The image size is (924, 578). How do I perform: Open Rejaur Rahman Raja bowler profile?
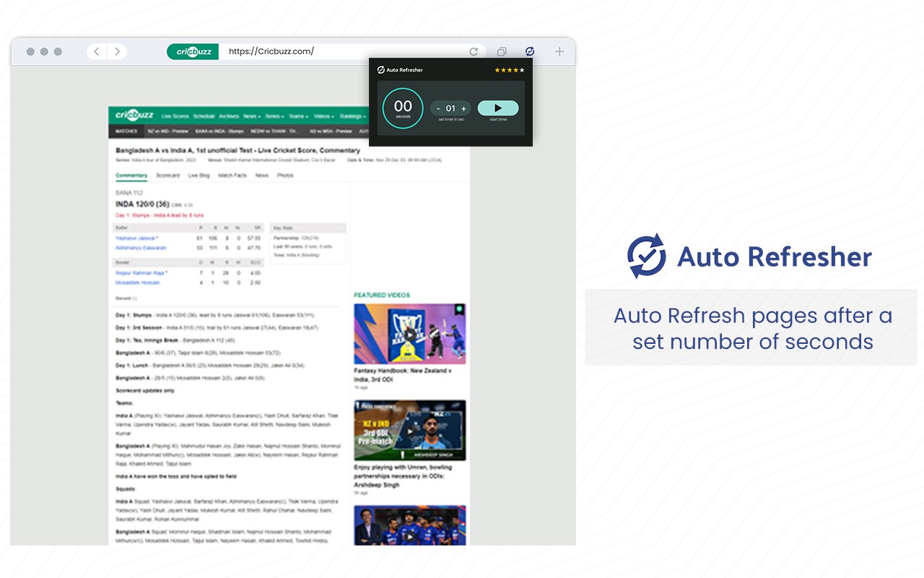(141, 273)
